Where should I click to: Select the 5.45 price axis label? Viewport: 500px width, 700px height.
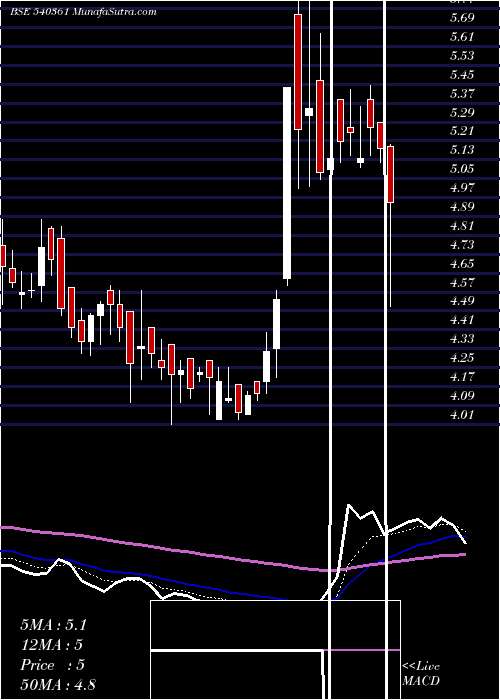(x=462, y=75)
